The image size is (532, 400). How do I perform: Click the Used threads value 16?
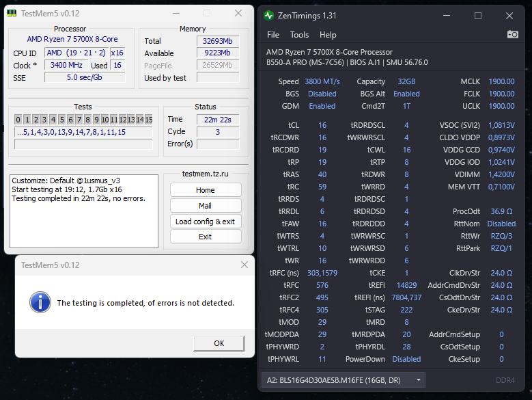tap(117, 65)
